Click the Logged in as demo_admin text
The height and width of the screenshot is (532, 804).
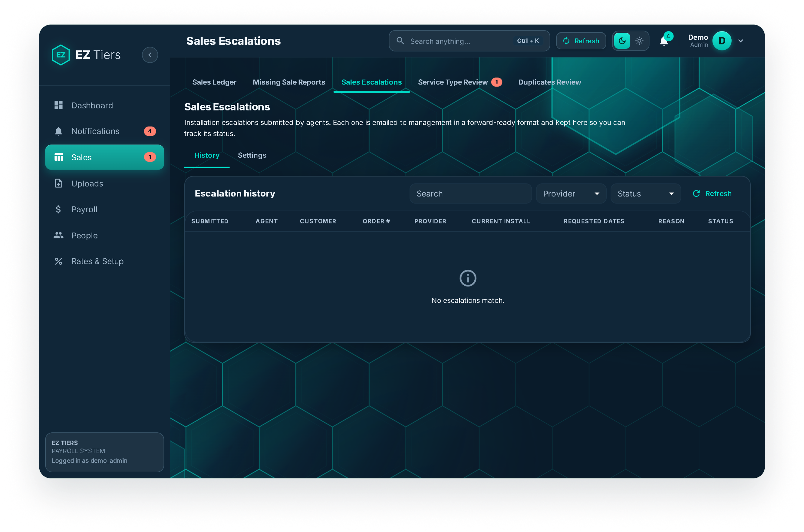(90, 461)
